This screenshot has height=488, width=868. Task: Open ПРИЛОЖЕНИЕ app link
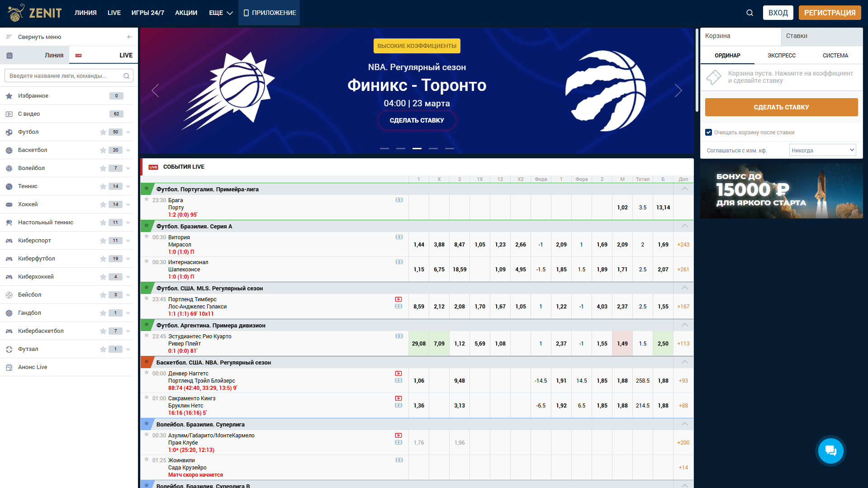tap(269, 13)
